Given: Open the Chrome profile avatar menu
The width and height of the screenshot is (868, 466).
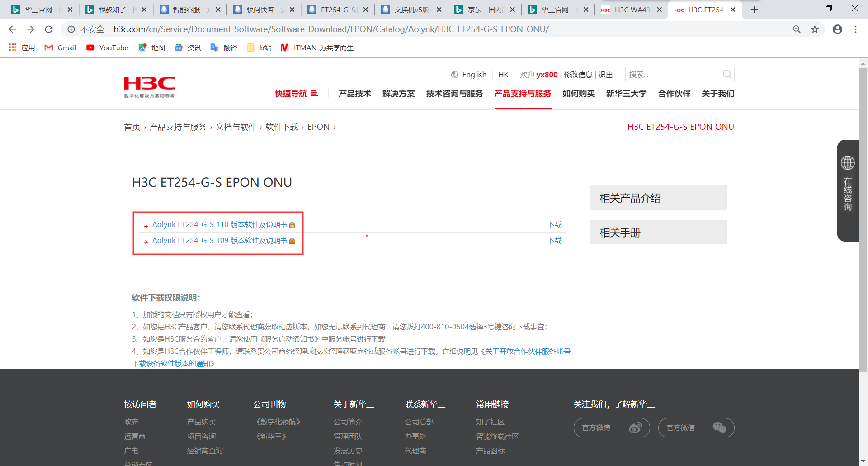Looking at the screenshot, I should coord(837,29).
